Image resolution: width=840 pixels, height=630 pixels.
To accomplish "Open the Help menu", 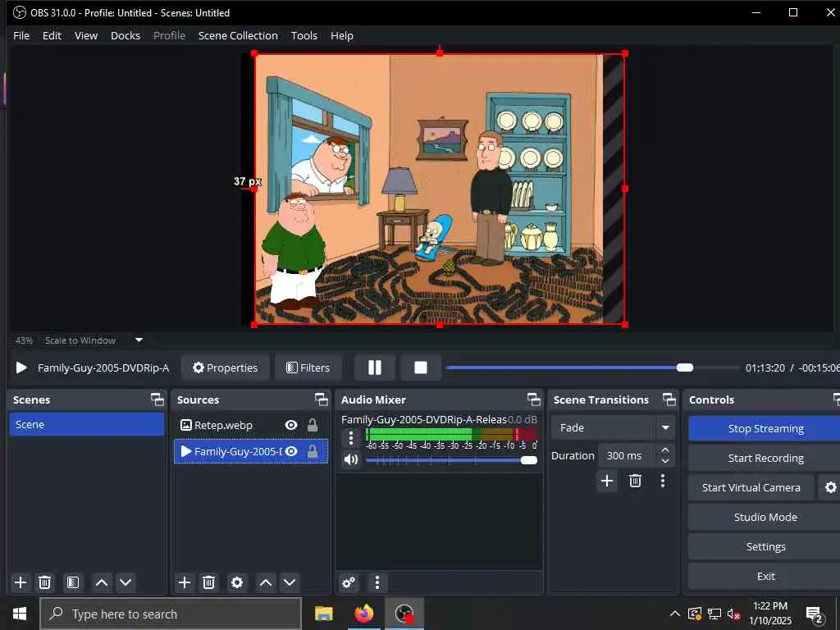I will tap(342, 35).
